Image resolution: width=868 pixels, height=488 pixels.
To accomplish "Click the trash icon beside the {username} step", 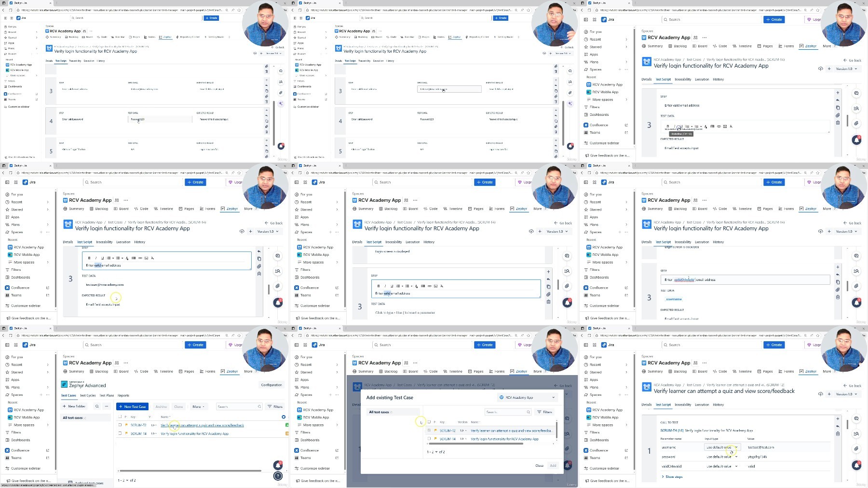I will coord(838,297).
